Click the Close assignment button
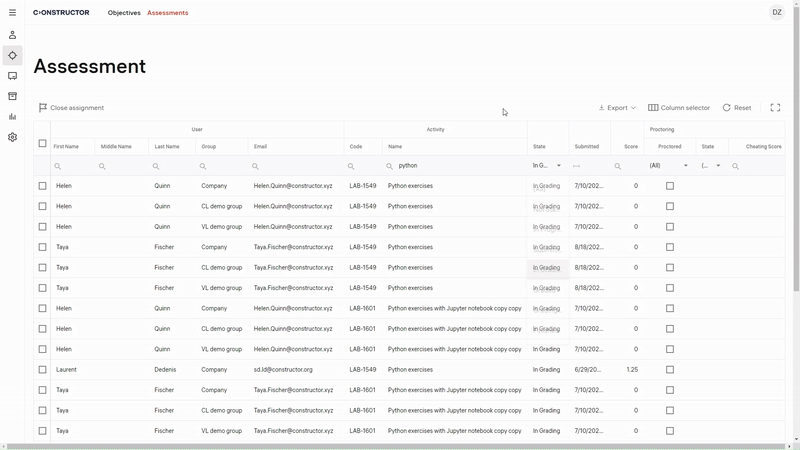 71,108
